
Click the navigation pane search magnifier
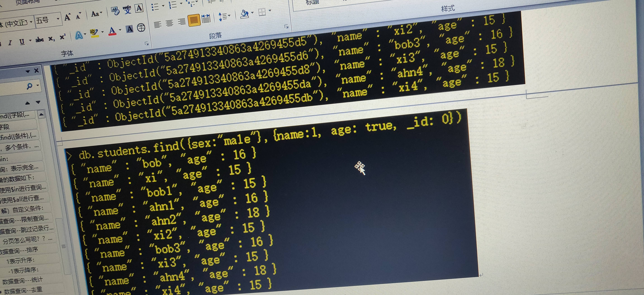pyautogui.click(x=29, y=86)
